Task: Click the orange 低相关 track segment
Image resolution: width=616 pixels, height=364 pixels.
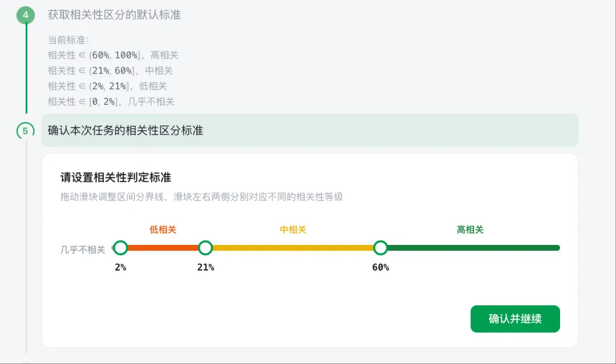Action: point(163,248)
